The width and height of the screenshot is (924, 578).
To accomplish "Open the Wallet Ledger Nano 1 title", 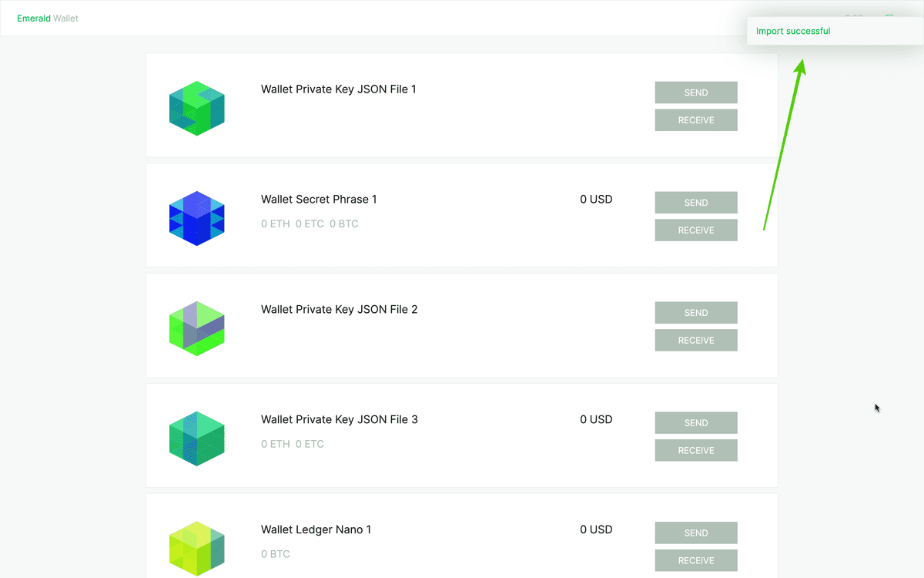I will 316,530.
